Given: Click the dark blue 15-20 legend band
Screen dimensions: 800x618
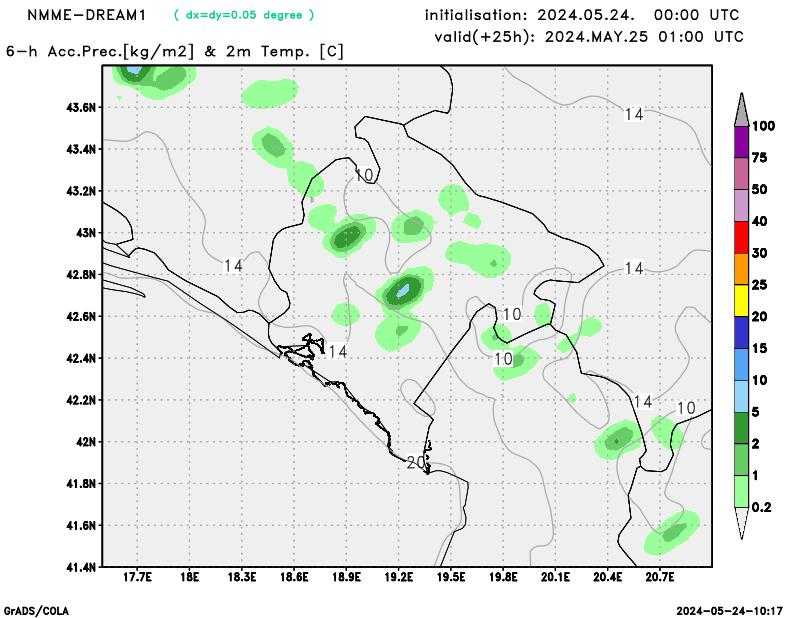Looking at the screenshot, I should [741, 332].
